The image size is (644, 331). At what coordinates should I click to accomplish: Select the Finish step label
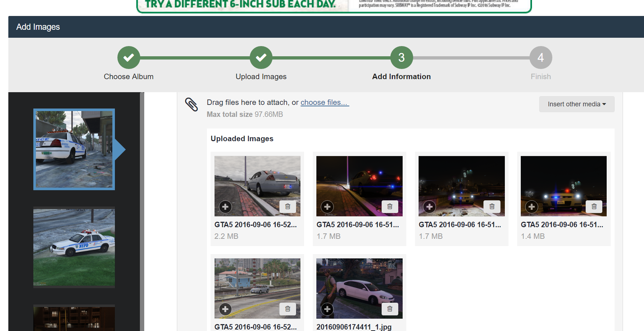541,77
